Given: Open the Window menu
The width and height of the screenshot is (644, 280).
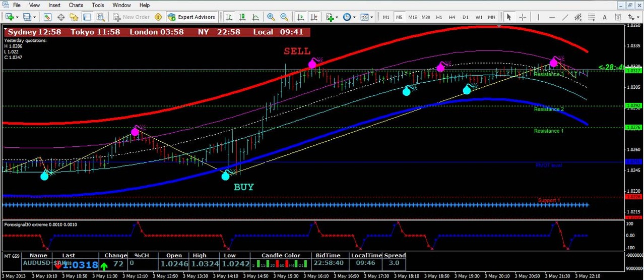Looking at the screenshot, I should [x=121, y=5].
